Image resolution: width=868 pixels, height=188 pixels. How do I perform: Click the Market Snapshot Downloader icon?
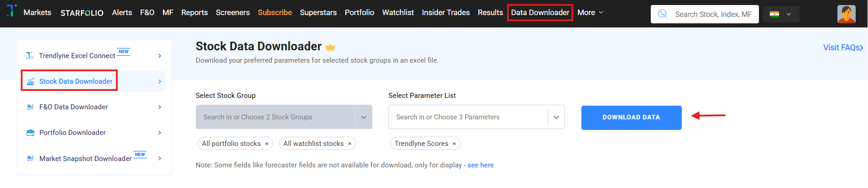(x=31, y=158)
